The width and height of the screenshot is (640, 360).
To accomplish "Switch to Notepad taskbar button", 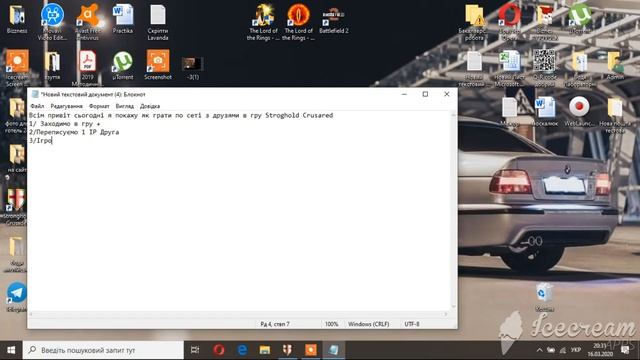I will [x=333, y=350].
